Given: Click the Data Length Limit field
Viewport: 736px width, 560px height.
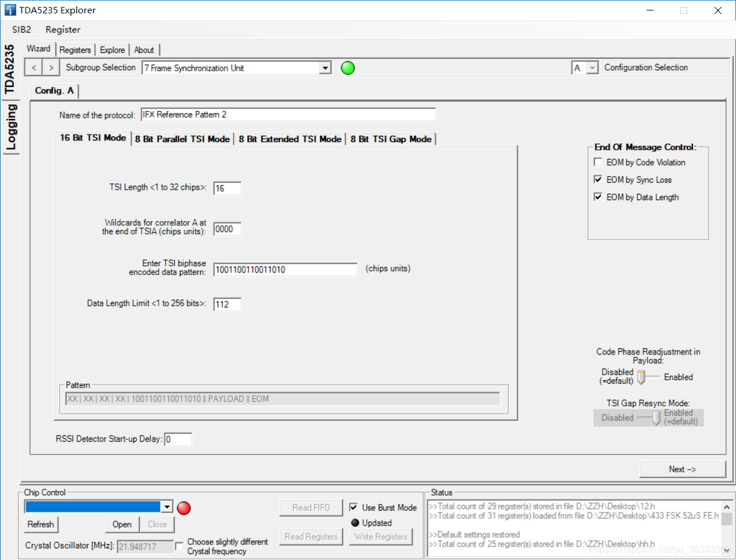Looking at the screenshot, I should pyautogui.click(x=227, y=304).
